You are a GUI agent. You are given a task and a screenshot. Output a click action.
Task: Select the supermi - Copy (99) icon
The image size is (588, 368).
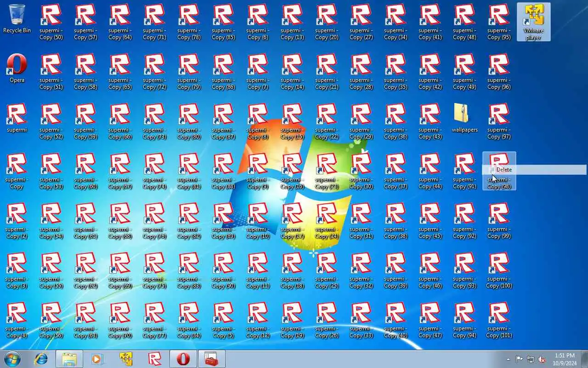click(499, 220)
